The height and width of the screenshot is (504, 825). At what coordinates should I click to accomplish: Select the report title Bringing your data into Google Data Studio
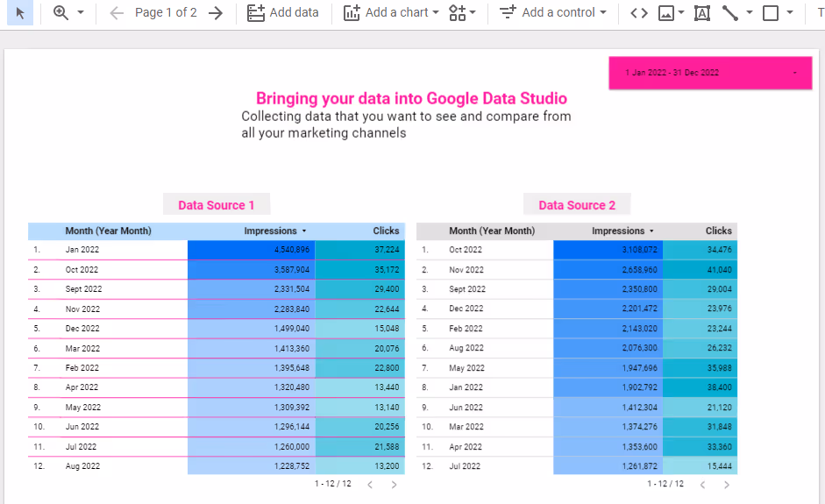click(411, 98)
